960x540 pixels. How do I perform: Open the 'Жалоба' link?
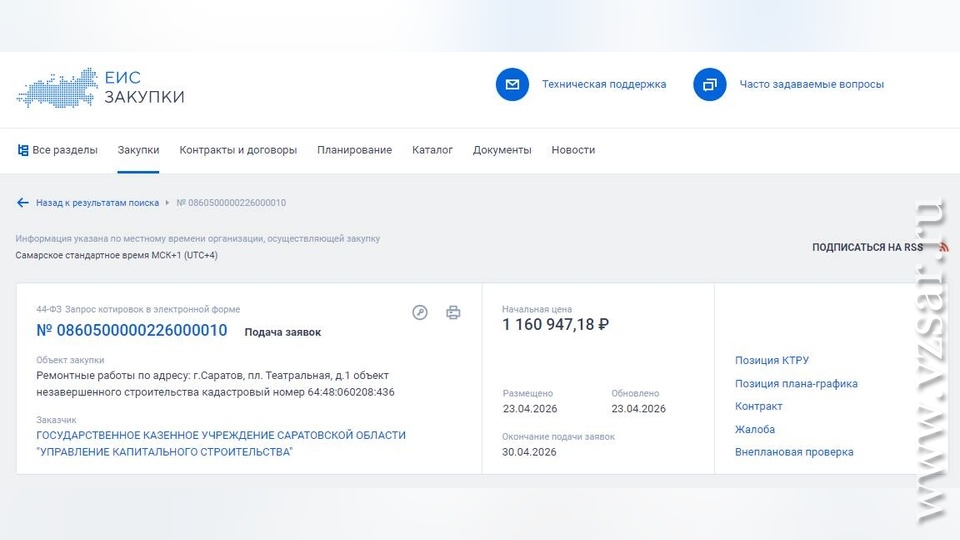755,430
